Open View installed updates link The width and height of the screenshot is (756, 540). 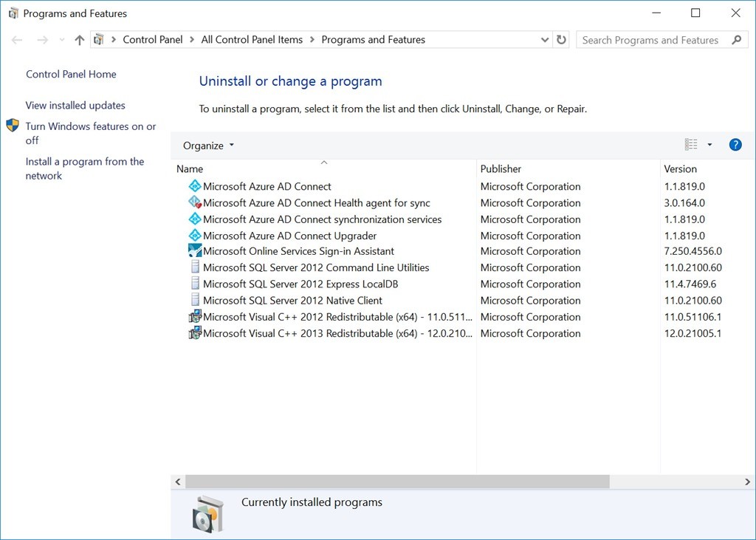click(75, 105)
